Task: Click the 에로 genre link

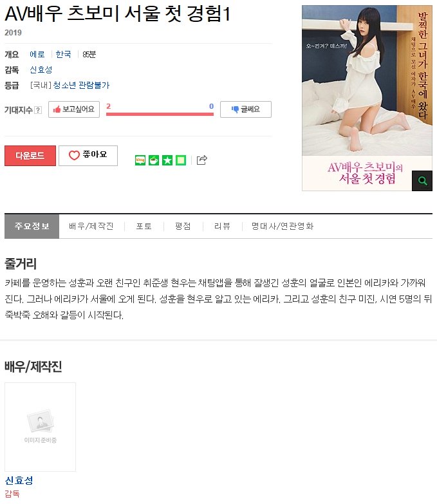Action: click(x=37, y=54)
